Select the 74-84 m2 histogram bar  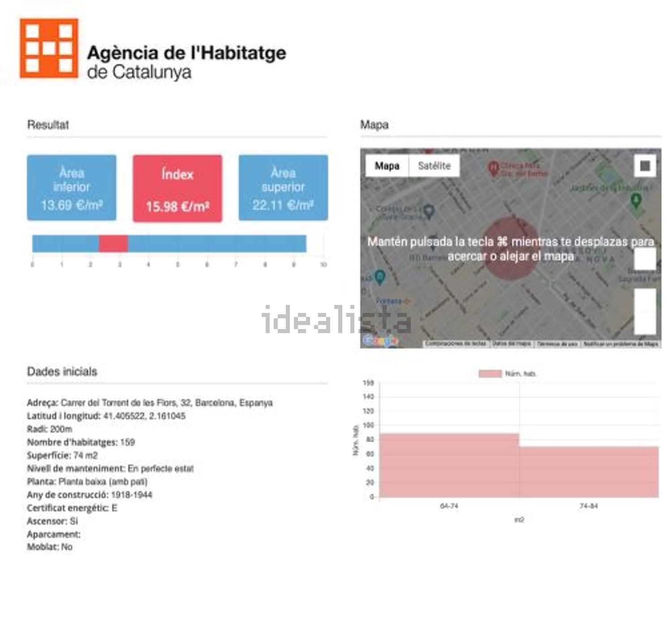(589, 472)
